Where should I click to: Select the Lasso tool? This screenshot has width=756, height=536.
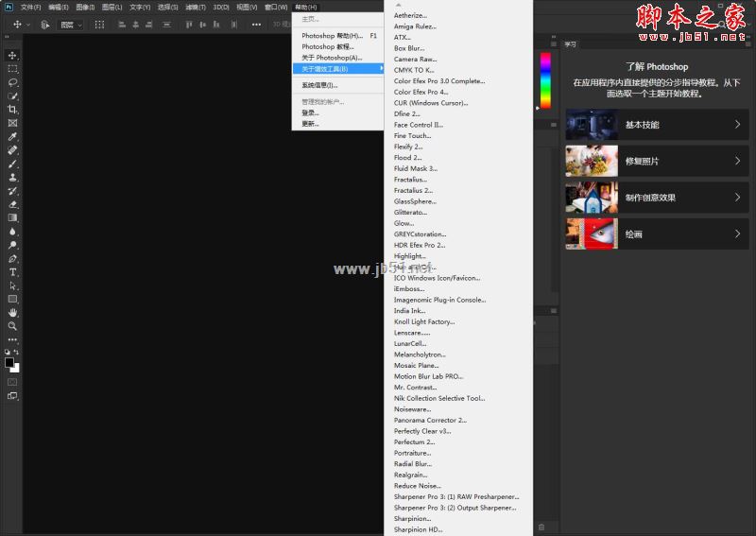tap(12, 82)
